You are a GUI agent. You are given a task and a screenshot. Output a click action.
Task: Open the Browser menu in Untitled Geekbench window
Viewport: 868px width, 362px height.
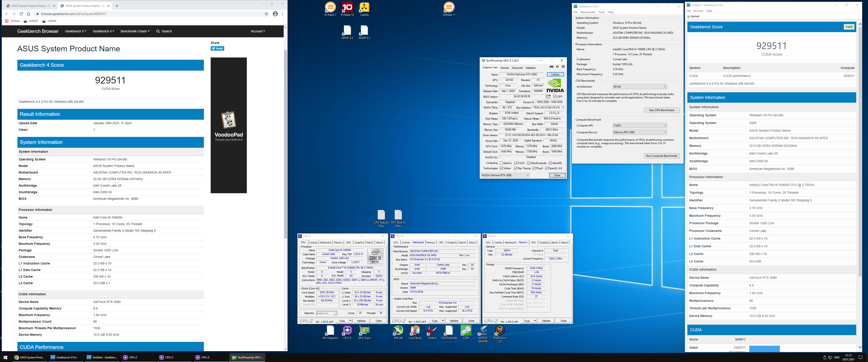coord(698,11)
